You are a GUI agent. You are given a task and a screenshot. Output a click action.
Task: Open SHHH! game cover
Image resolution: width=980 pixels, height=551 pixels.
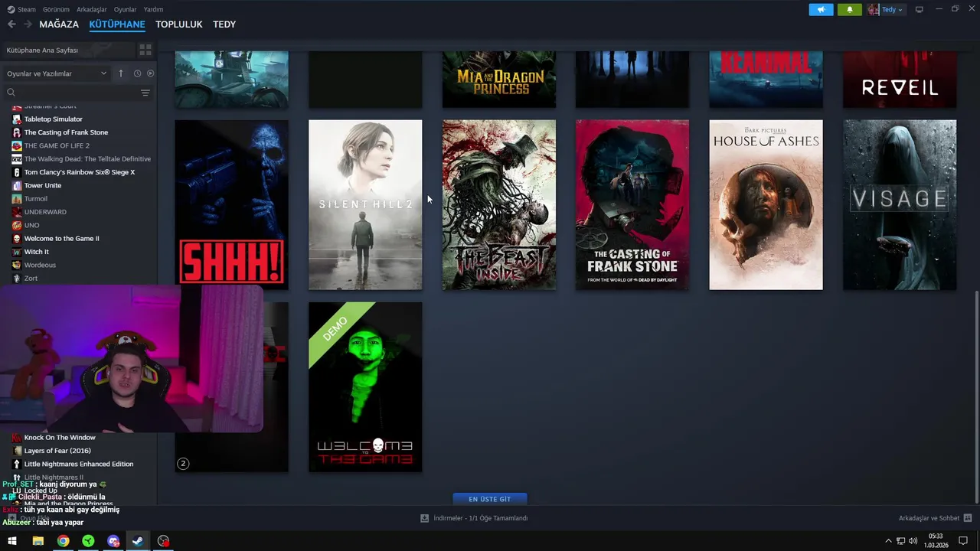pyautogui.click(x=231, y=204)
